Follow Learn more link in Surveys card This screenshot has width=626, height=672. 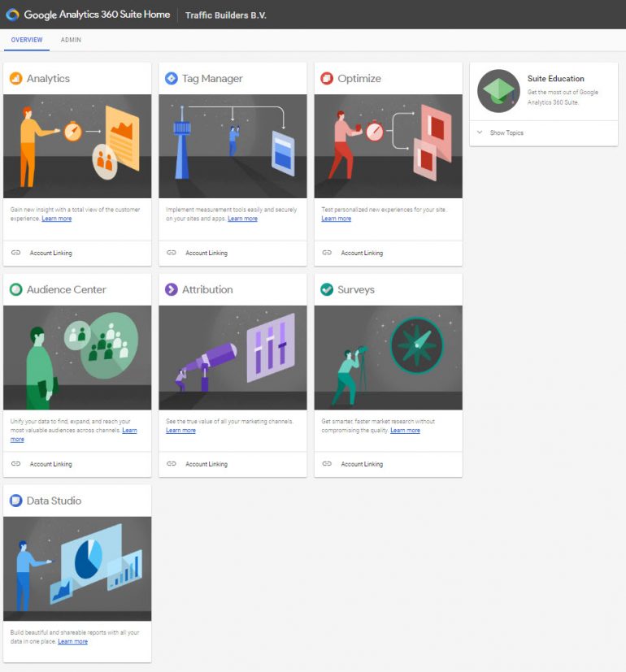pyautogui.click(x=405, y=431)
